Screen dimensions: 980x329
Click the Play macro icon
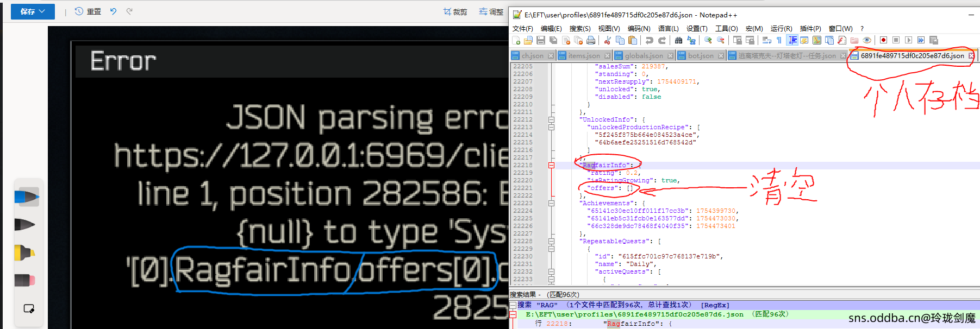909,40
